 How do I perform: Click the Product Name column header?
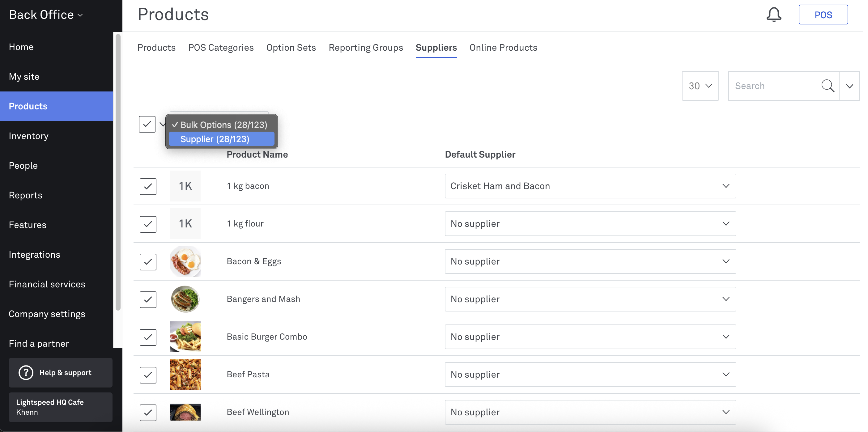tap(257, 154)
